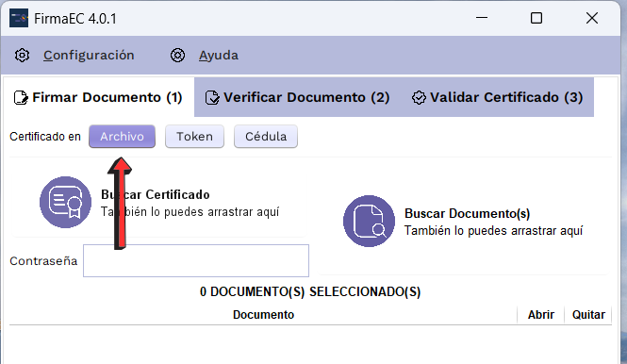Click the Buscar Certificado round icon

tap(66, 203)
